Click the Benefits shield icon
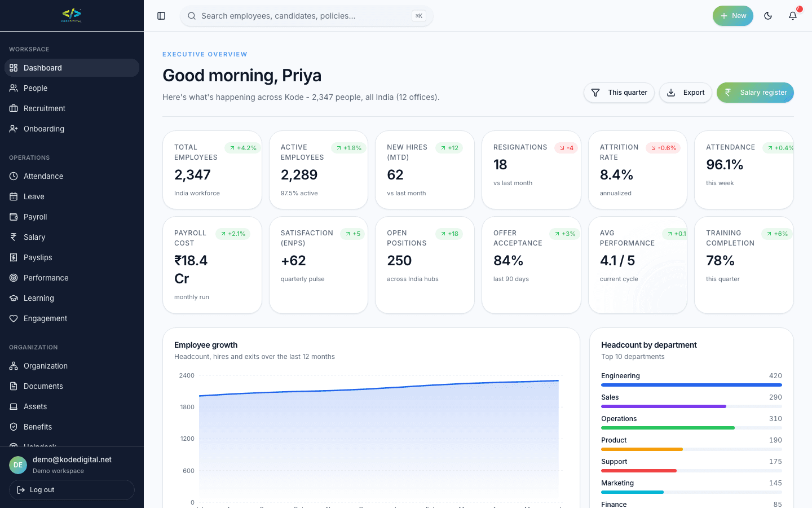 coord(14,427)
